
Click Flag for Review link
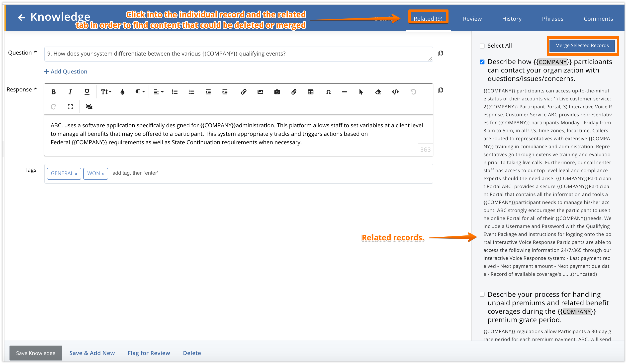pyautogui.click(x=149, y=353)
